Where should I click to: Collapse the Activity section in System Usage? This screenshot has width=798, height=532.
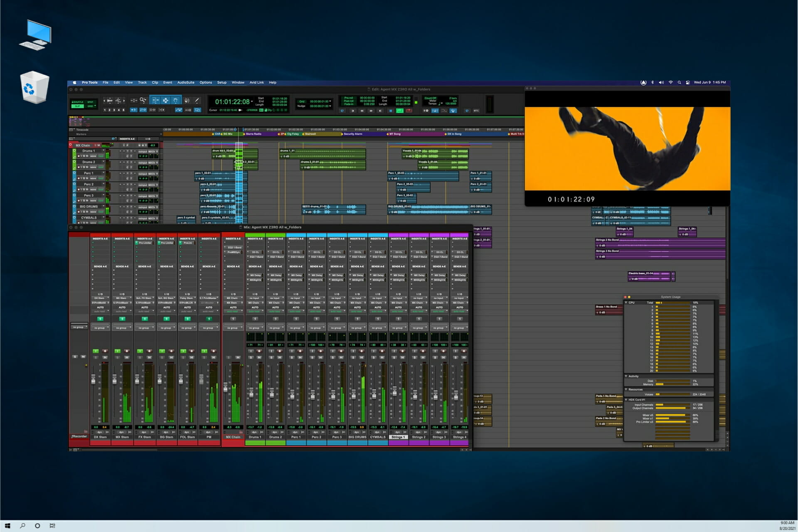coord(626,376)
